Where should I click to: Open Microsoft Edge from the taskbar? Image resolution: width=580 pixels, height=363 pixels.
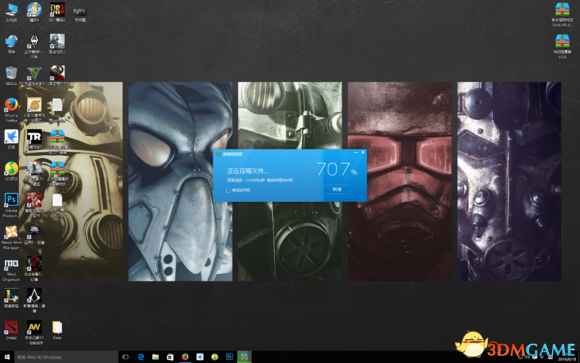[141, 357]
